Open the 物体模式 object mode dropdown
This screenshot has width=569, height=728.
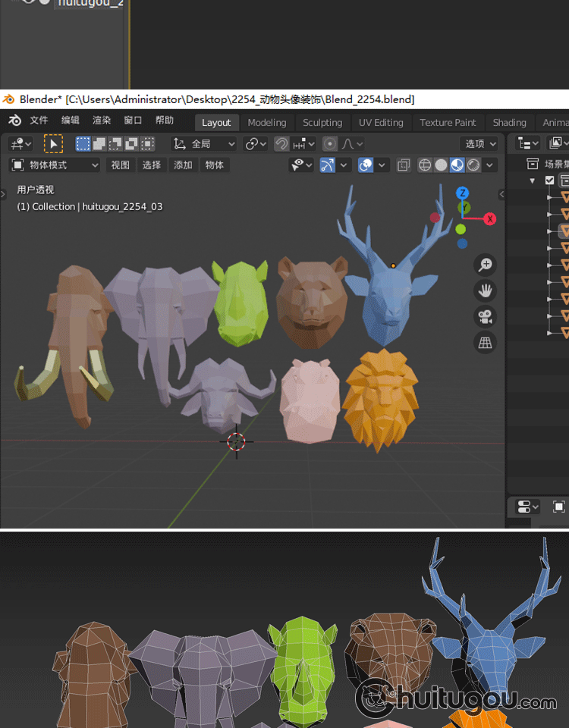click(x=55, y=165)
